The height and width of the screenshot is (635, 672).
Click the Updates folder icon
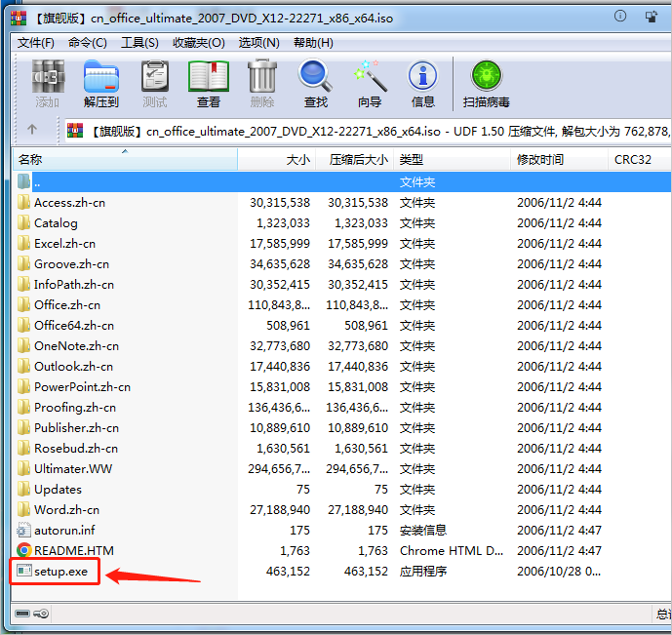click(x=24, y=489)
